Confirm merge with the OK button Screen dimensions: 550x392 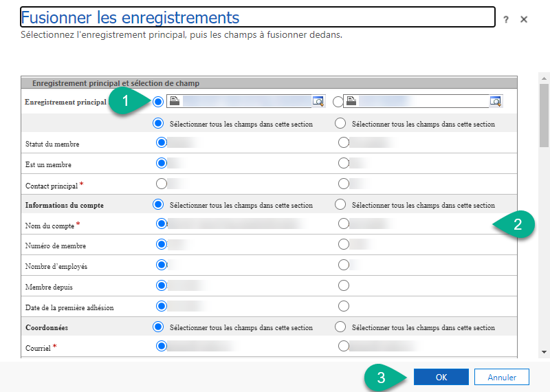tap(441, 378)
